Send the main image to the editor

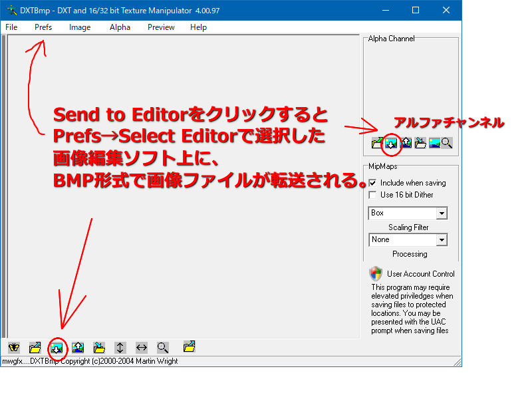(x=57, y=348)
